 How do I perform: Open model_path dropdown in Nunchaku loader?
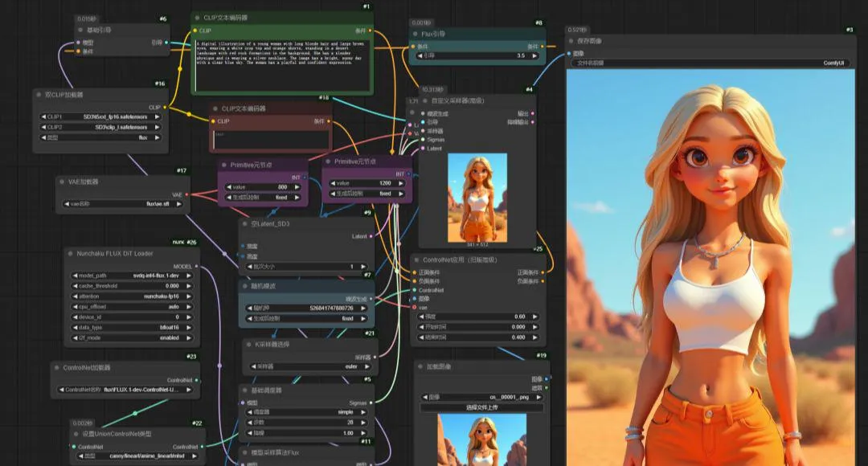(132, 276)
